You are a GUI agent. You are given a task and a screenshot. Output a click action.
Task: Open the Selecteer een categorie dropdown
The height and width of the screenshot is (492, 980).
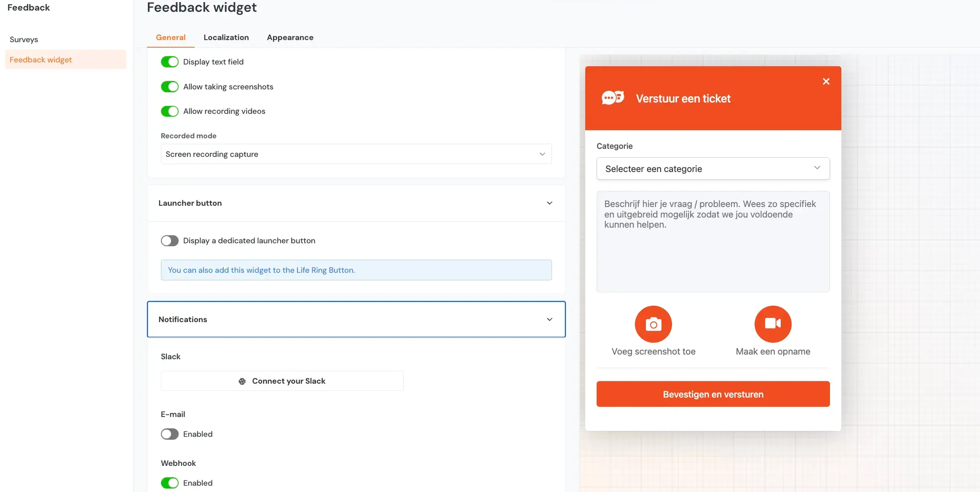pos(712,168)
